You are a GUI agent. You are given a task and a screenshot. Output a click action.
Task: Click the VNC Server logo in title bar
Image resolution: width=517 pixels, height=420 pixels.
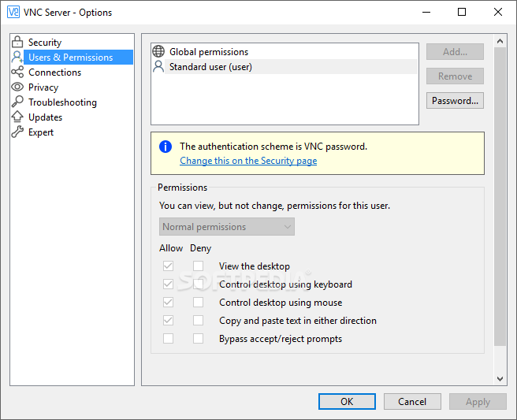[13, 12]
